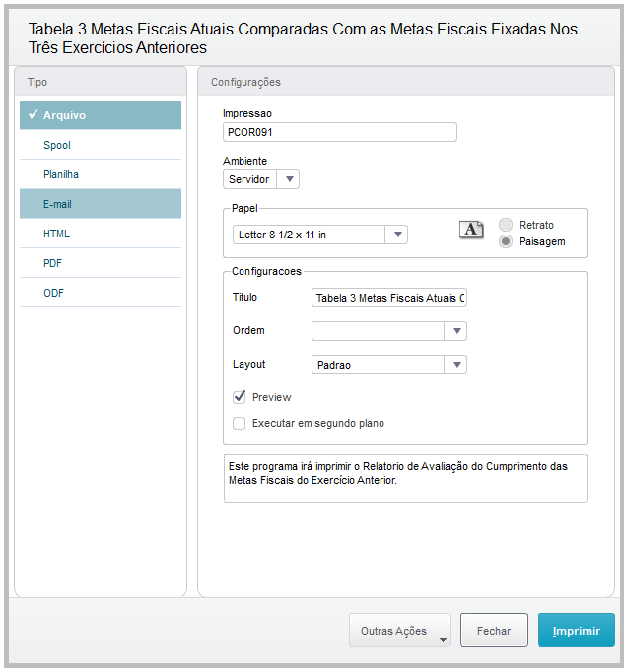The image size is (624, 672).
Task: Select Spool output type
Action: (x=57, y=145)
